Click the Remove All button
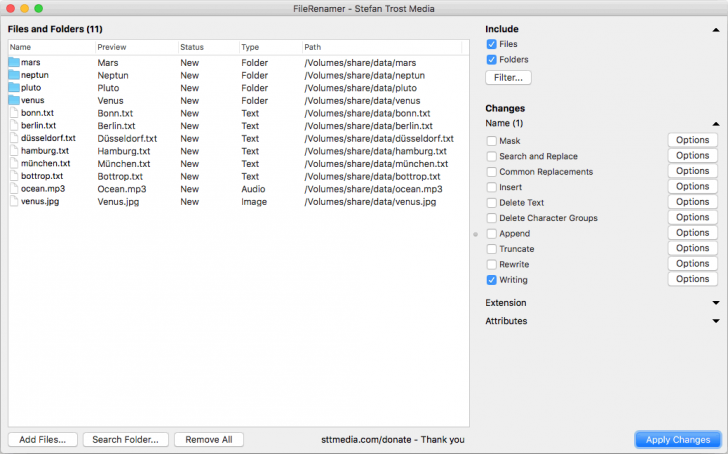Screen dimensions: 728x454 209,440
